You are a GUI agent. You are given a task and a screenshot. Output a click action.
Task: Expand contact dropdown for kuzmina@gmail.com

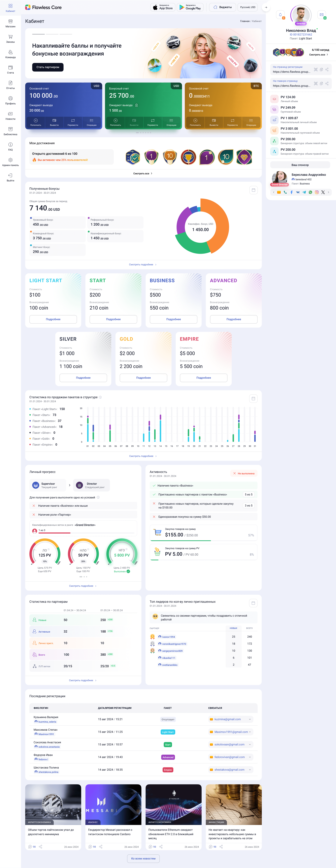tap(250, 719)
